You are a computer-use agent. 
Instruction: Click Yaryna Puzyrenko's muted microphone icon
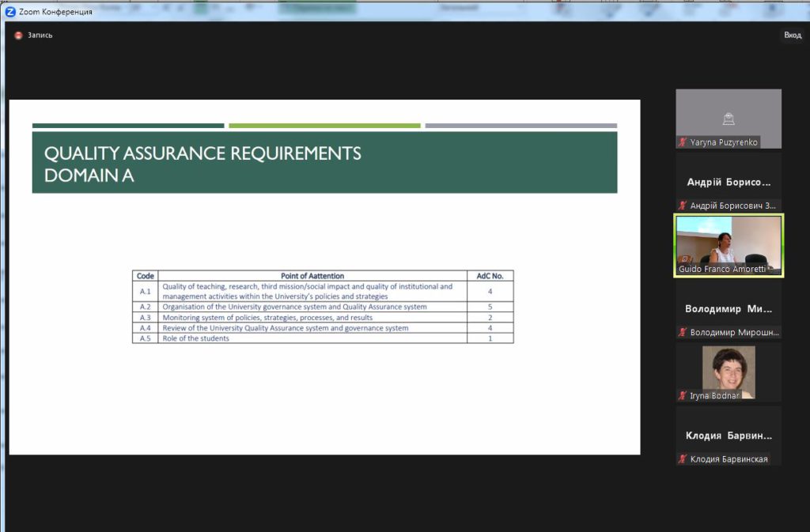[683, 142]
